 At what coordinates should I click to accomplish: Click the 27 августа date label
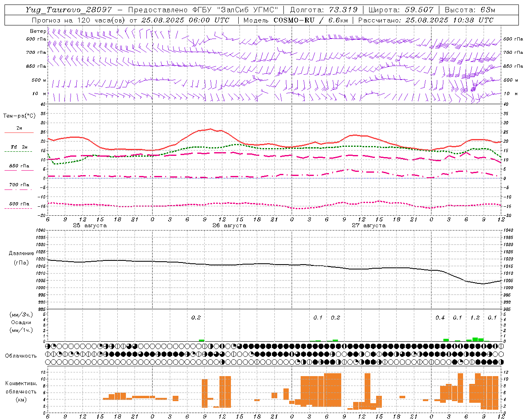coord(369,226)
